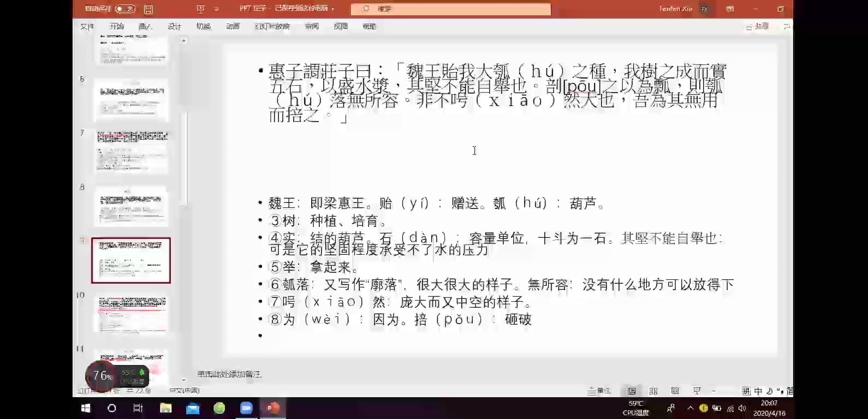This screenshot has height=419, width=868.
Task: Click the PowerPoint icon on taskbar
Action: 273,408
